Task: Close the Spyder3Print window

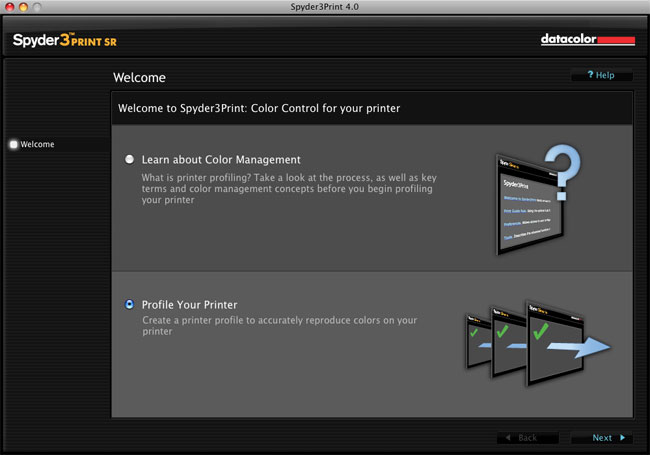Action: pyautogui.click(x=10, y=7)
